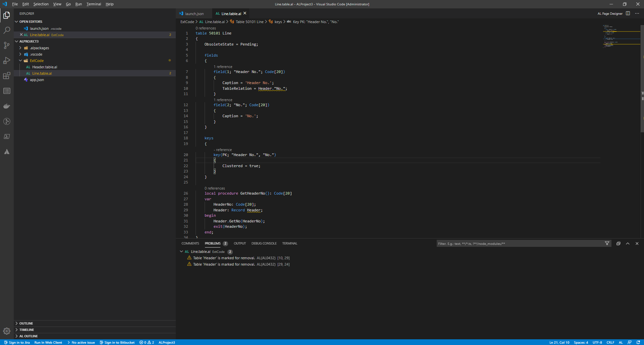Switch to the TERMINAL panel tab

[x=289, y=243]
